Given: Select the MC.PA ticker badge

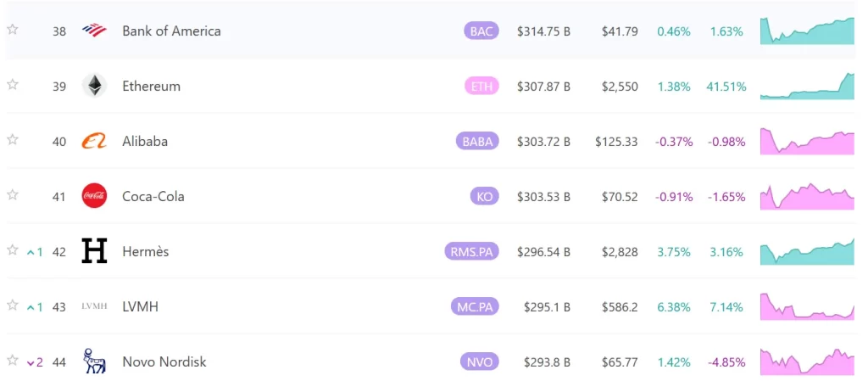Looking at the screenshot, I should coord(475,307).
